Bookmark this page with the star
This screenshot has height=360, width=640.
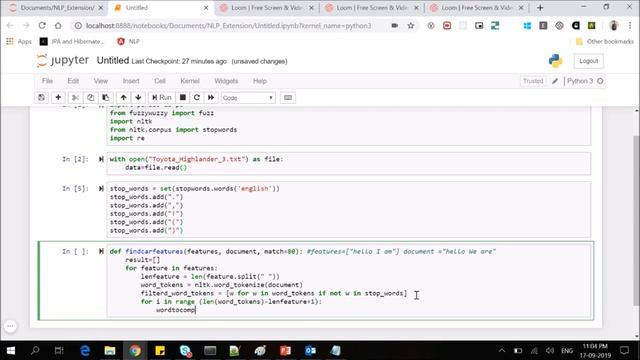(411, 26)
